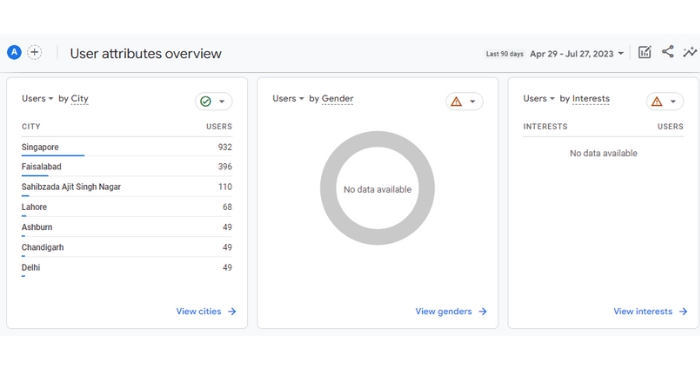
Task: Click the blue All Users 'A' segment icon
Action: coord(14,53)
